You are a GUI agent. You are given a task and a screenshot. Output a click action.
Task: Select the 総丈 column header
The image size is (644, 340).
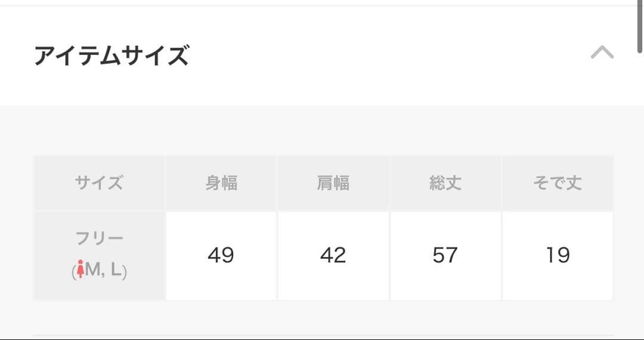(445, 183)
